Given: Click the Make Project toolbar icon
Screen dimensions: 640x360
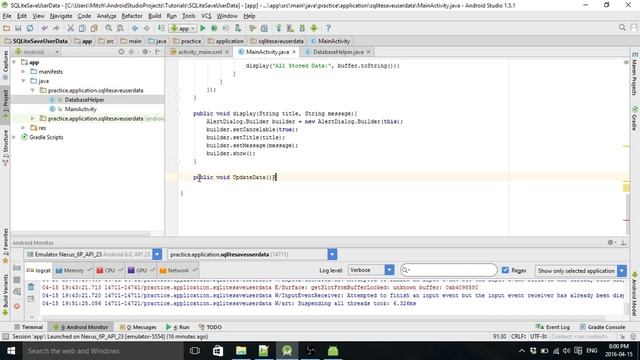Looking at the screenshot, I should click(x=161, y=28).
